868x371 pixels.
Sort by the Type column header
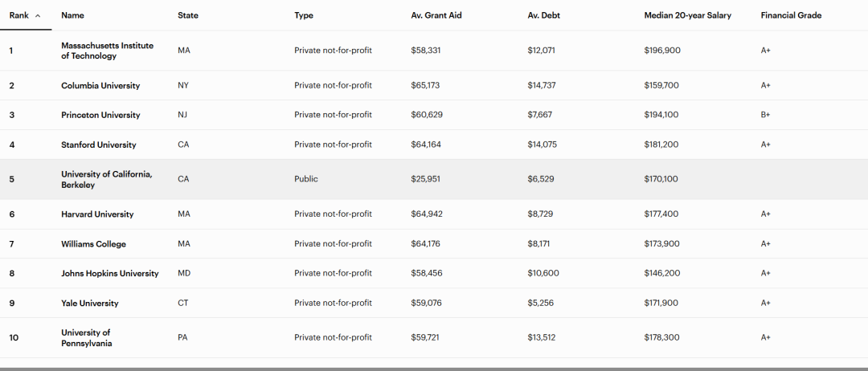coord(304,15)
